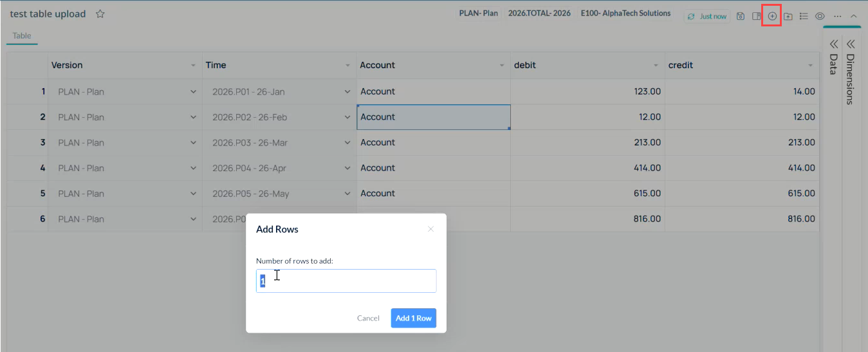This screenshot has width=868, height=352.
Task: Open the bulleted list icon in toolbar
Action: click(804, 16)
